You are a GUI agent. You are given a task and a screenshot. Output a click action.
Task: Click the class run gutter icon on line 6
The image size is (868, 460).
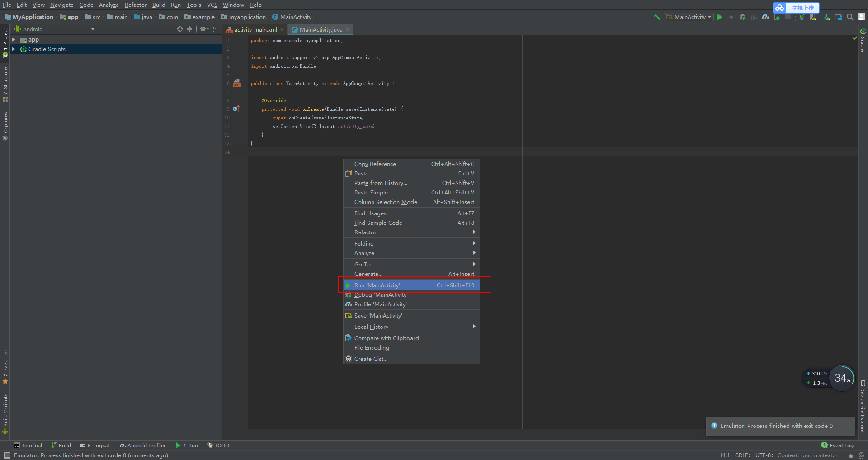pos(236,83)
